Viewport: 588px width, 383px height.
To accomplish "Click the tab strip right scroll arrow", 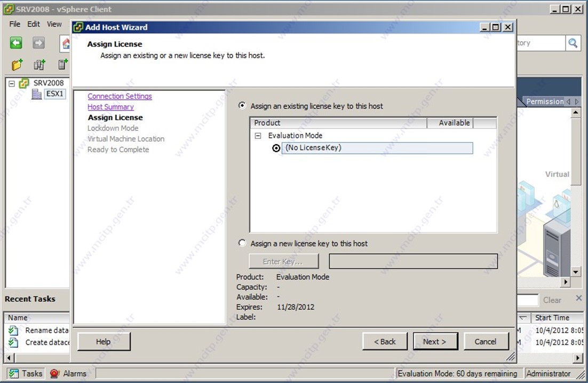I will (577, 101).
